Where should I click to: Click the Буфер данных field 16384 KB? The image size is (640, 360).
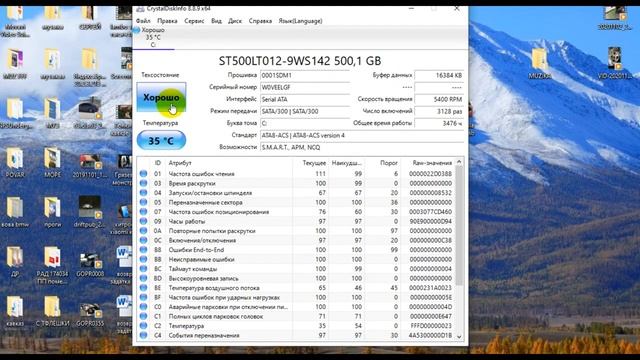pyautogui.click(x=439, y=76)
